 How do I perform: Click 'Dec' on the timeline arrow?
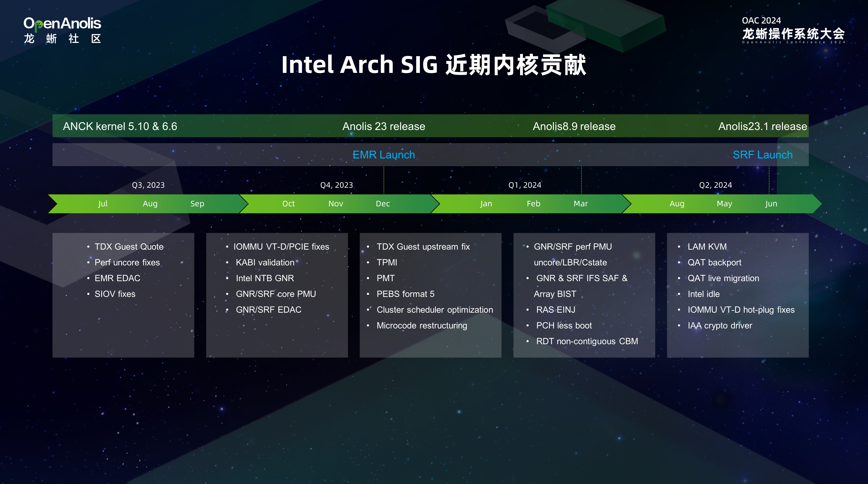click(383, 204)
